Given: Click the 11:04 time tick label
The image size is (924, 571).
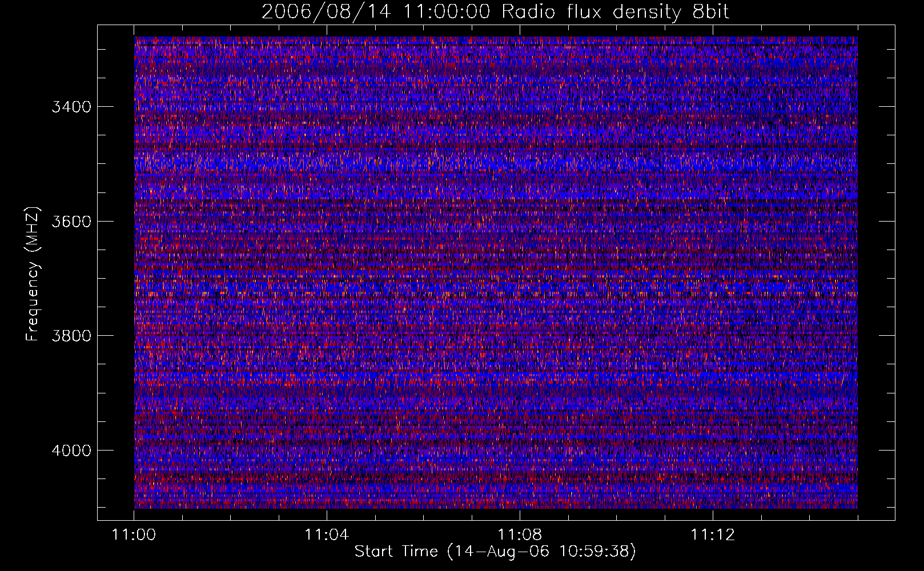Looking at the screenshot, I should (327, 534).
